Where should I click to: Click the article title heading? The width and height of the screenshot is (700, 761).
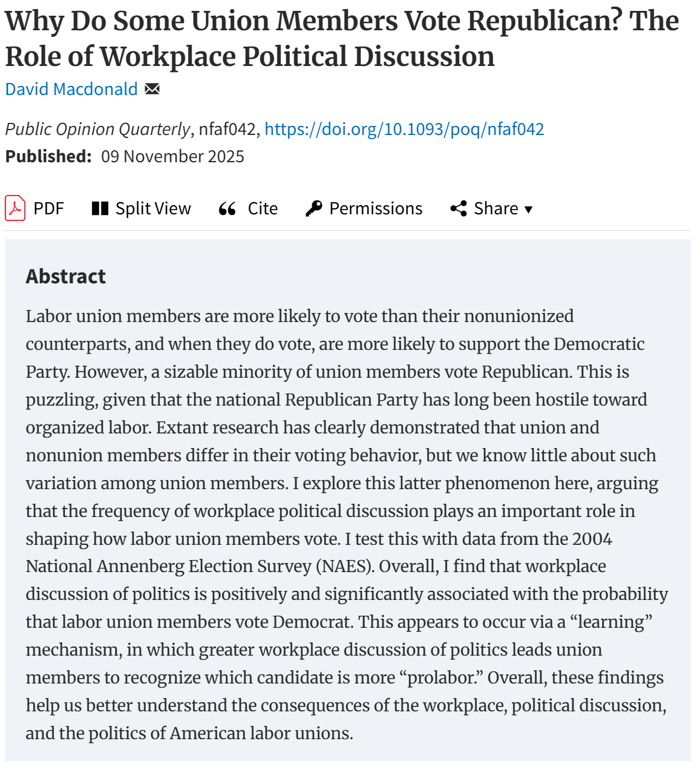pyautogui.click(x=342, y=39)
